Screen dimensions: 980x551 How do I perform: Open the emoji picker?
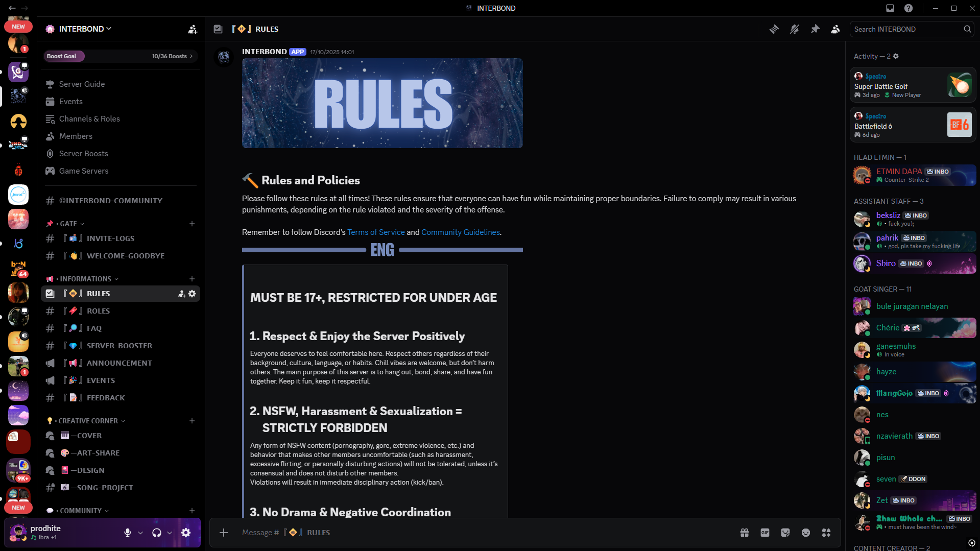[806, 533]
